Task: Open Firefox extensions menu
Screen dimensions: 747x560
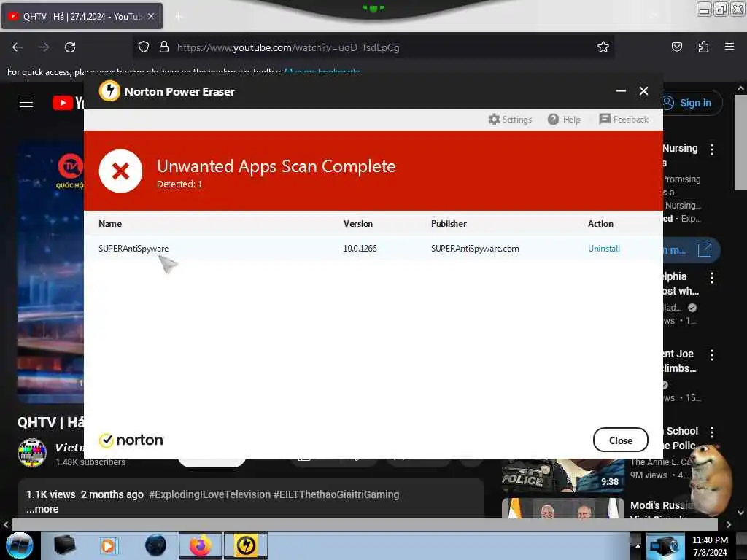Action: click(703, 47)
